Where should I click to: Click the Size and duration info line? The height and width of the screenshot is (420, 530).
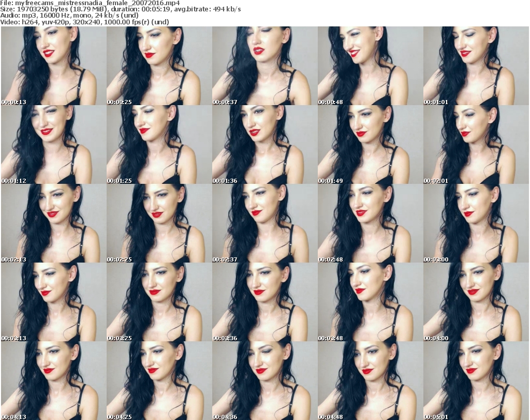(x=120, y=9)
